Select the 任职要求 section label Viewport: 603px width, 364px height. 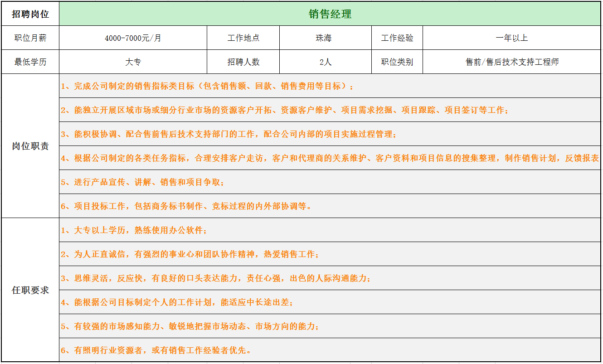tap(30, 290)
